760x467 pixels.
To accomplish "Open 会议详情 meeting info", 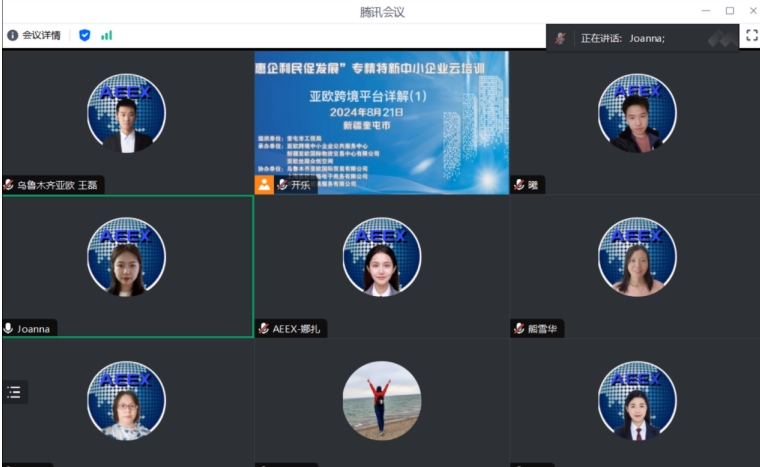I will pos(34,35).
